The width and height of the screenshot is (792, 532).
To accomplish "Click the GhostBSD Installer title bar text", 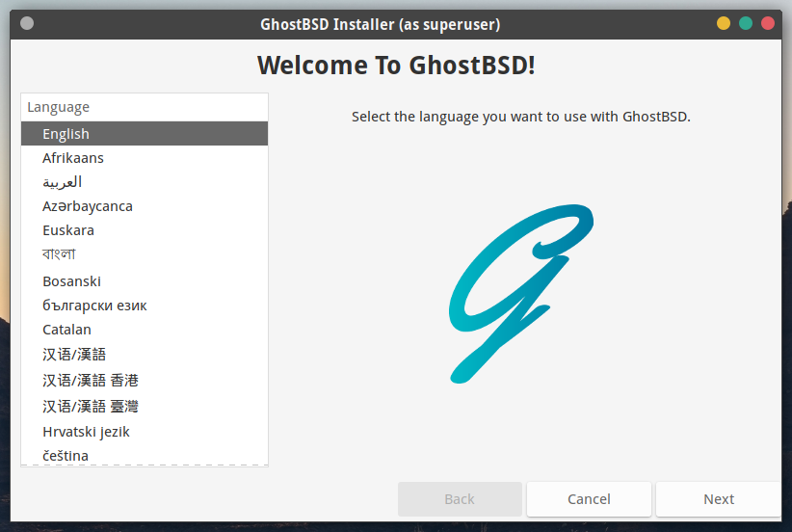I will [x=380, y=24].
